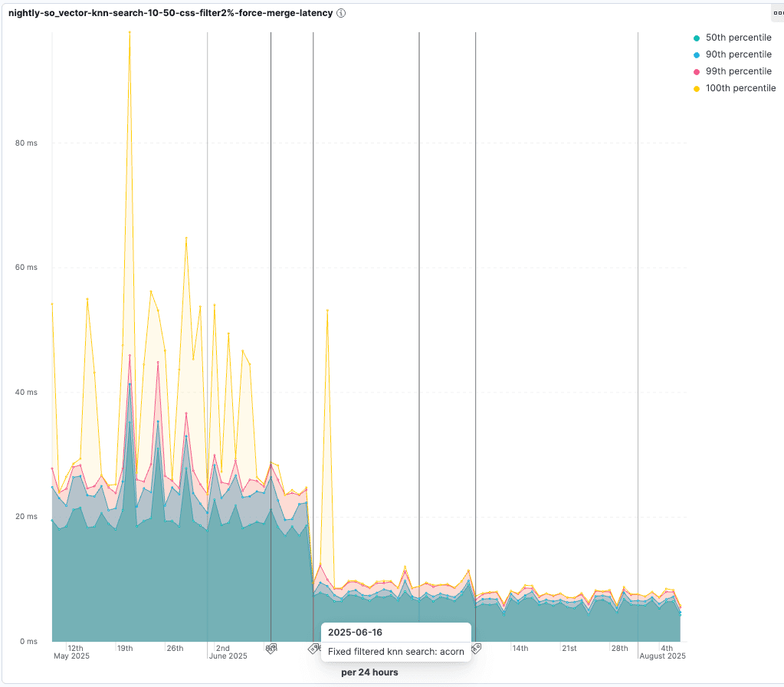
Task: Click the yellow 100th percentile legend dot
Action: [696, 88]
